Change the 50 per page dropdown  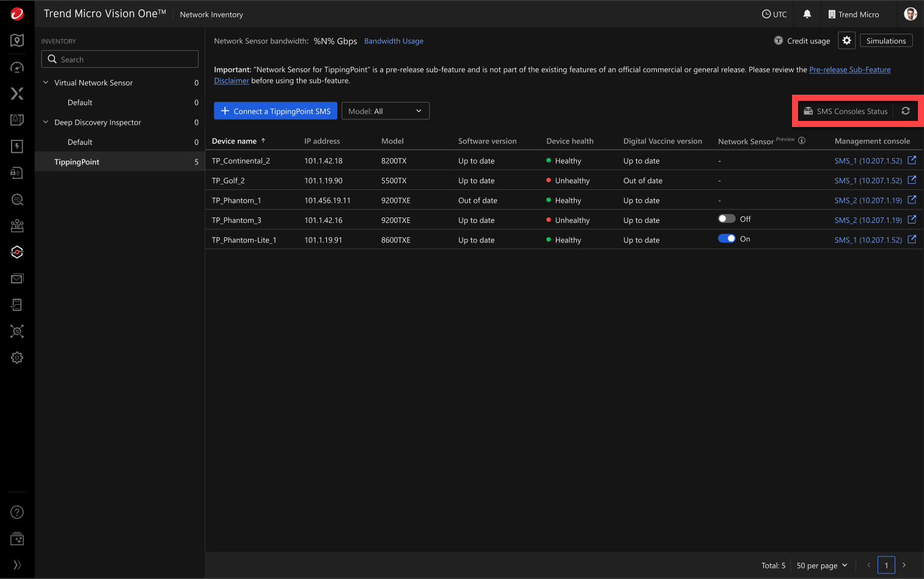point(822,566)
